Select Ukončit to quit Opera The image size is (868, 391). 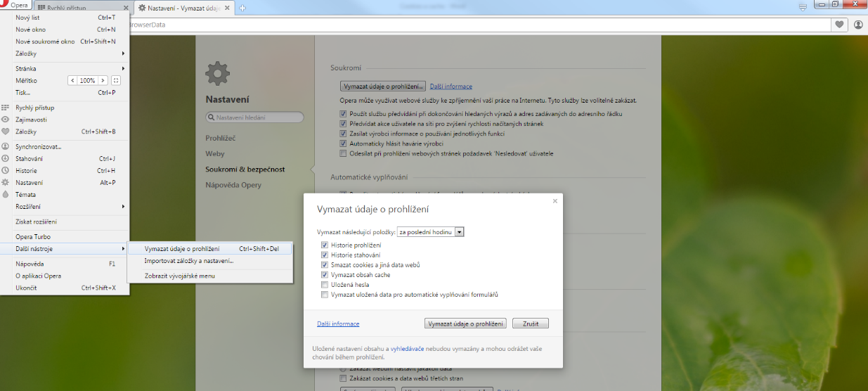65,288
